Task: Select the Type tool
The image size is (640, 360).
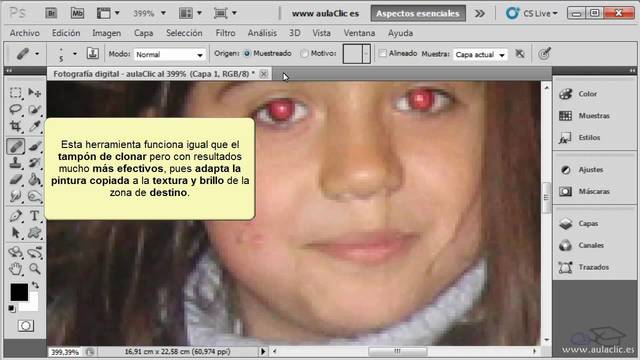Action: click(x=35, y=216)
